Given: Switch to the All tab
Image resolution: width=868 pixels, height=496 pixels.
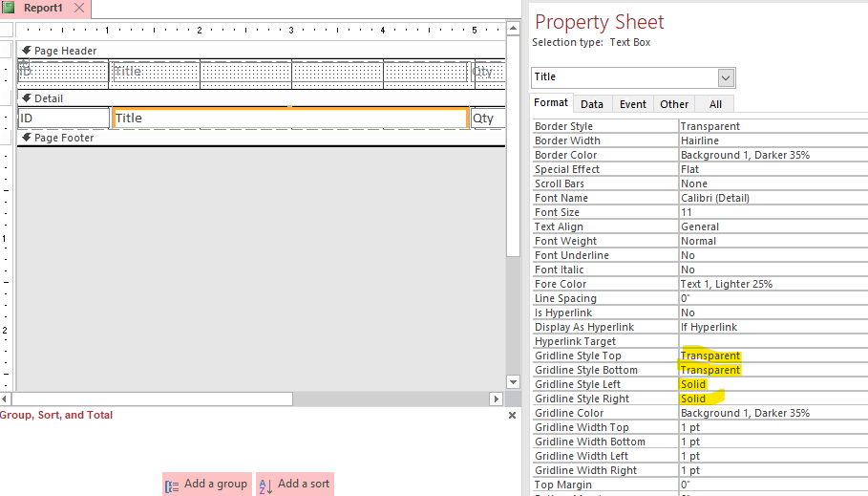Looking at the screenshot, I should tap(715, 104).
